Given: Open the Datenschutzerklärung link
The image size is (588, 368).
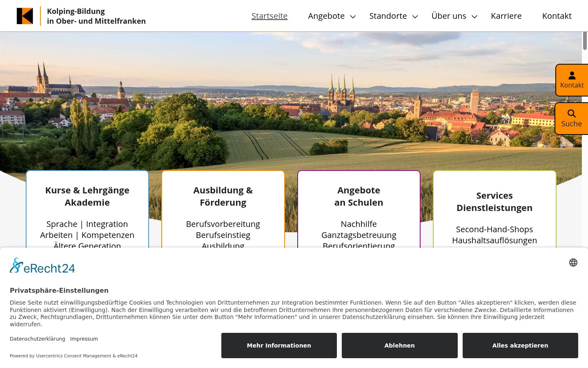Looking at the screenshot, I should tap(38, 339).
